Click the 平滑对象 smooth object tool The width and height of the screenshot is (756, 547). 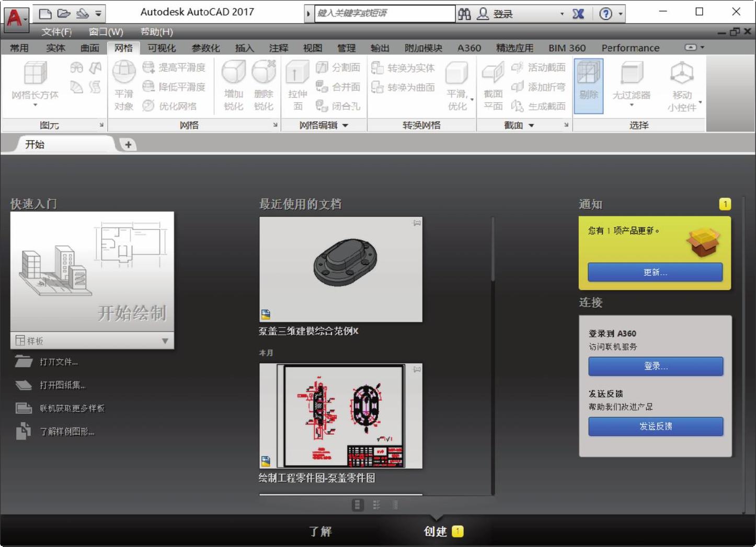(x=124, y=86)
